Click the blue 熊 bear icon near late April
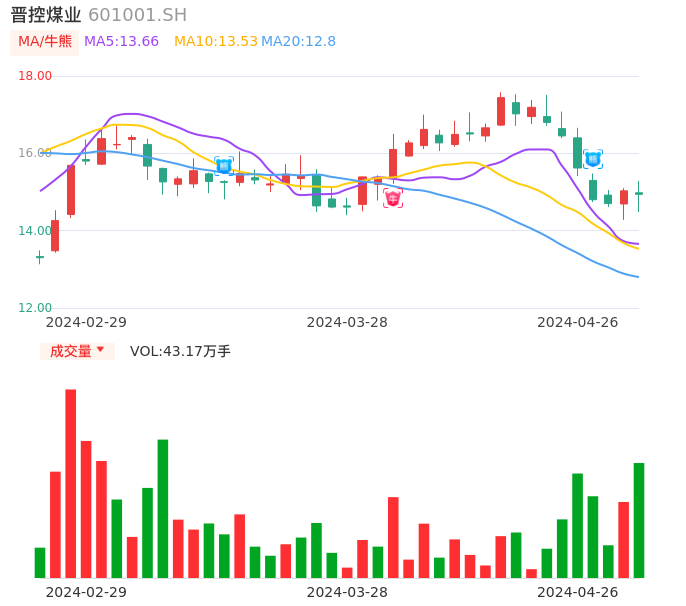686x606 pixels. (x=593, y=159)
